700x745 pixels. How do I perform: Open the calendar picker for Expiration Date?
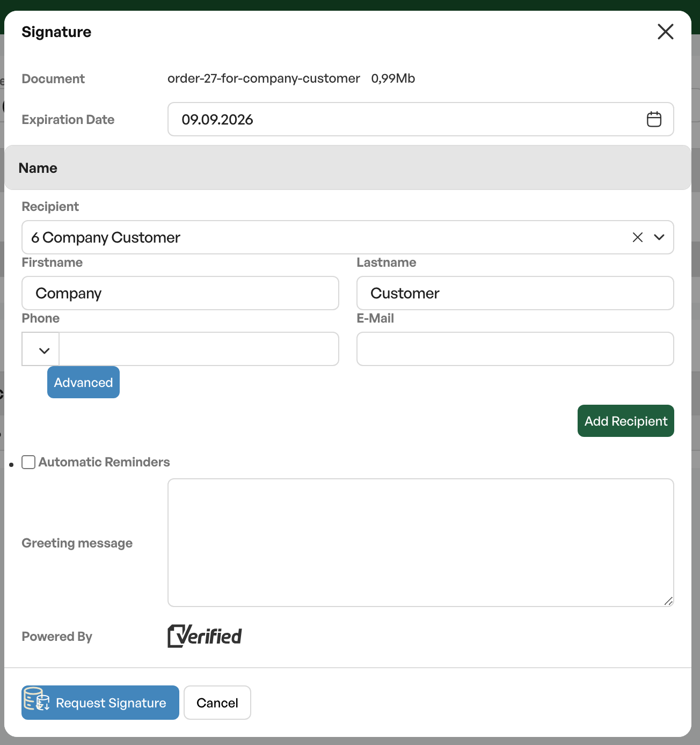point(654,119)
